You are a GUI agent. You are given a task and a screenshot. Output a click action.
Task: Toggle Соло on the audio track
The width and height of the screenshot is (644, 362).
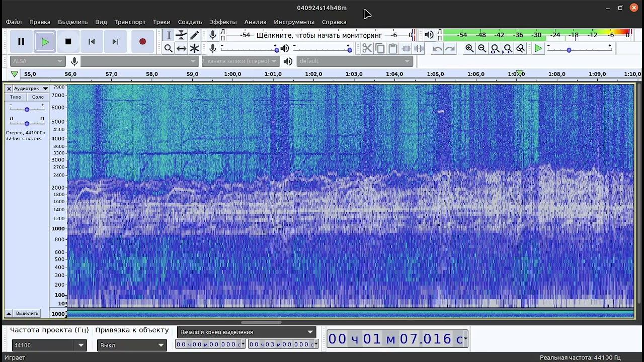pos(38,97)
